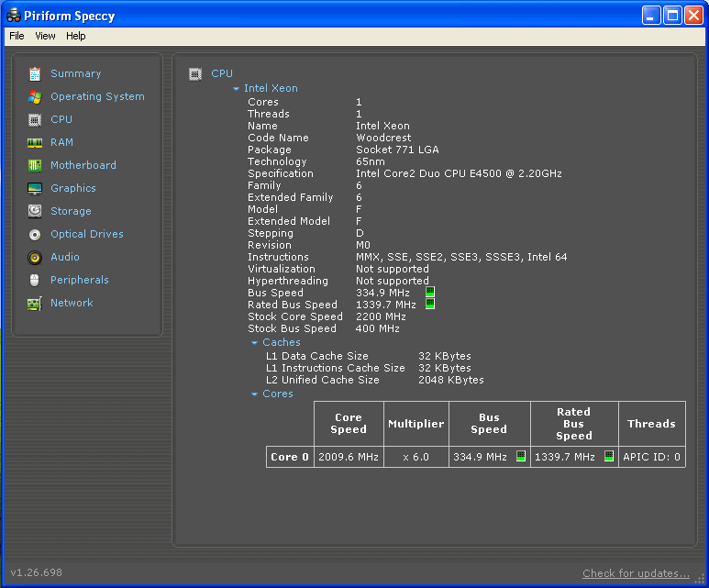
Task: Click green graph icon beside Bus Speed 334.9 MHz
Action: (x=430, y=292)
